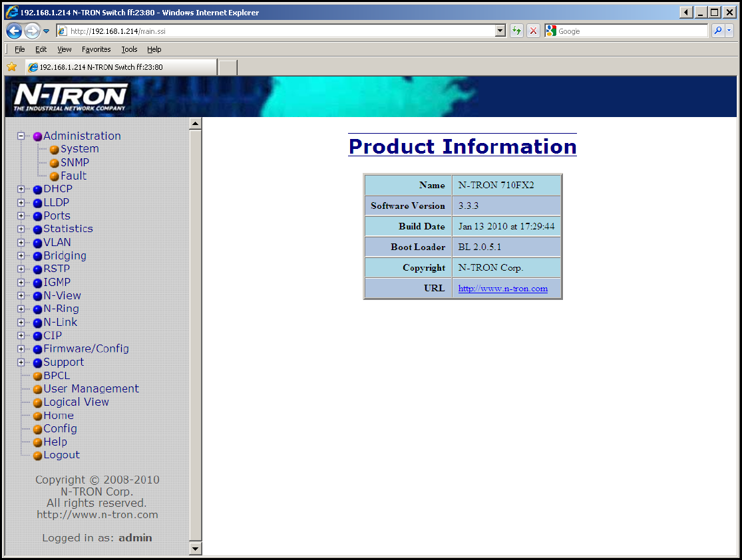The height and width of the screenshot is (560, 742).
Task: Open the search provider dropdown arrow
Action: (x=729, y=31)
